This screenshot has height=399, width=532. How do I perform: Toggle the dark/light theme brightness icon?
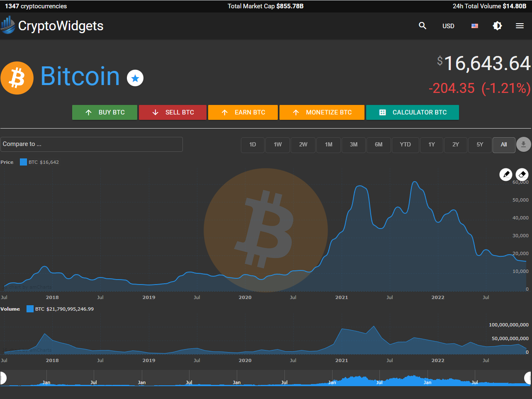coord(497,26)
